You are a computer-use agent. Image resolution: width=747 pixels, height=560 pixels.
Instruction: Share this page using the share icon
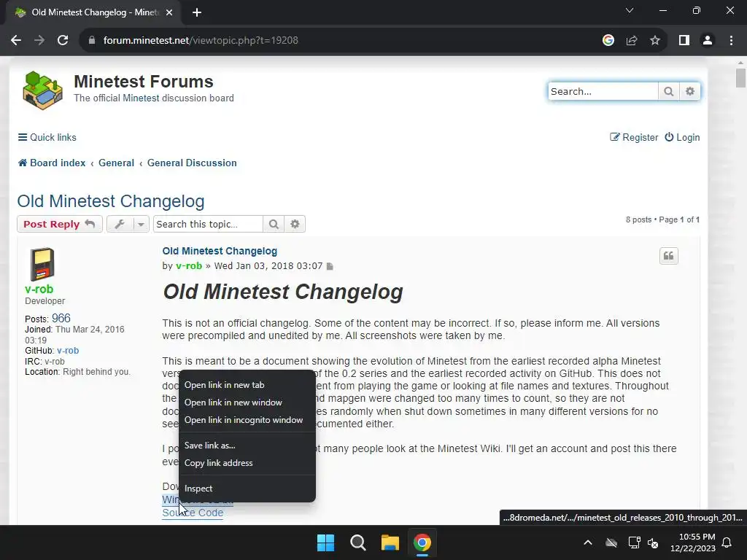point(632,41)
